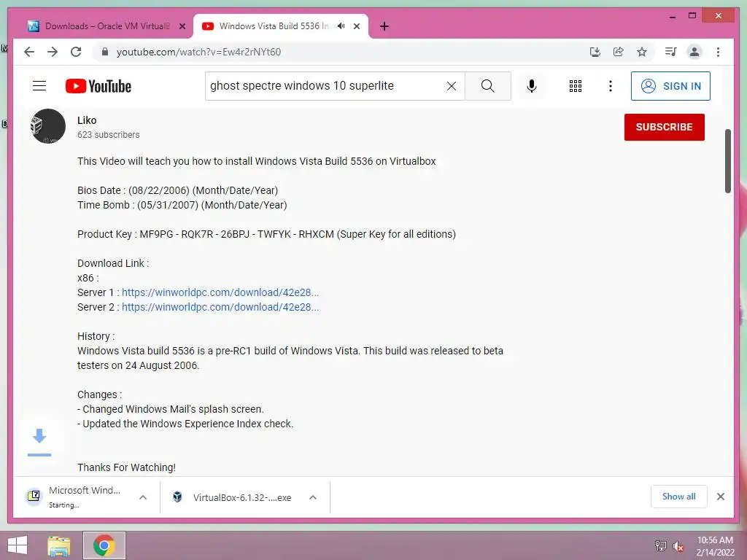Viewport: 747px width, 560px height.
Task: Focus the address bar URL
Action: pos(198,52)
